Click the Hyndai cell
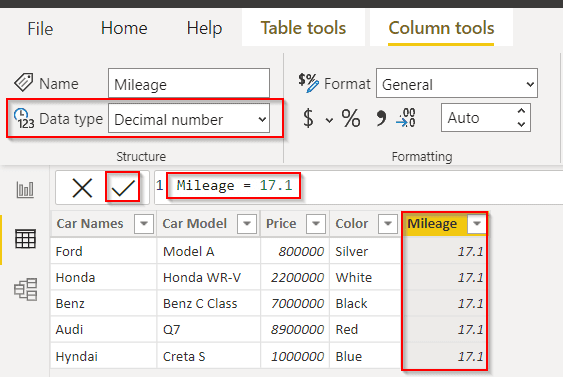 click(103, 356)
